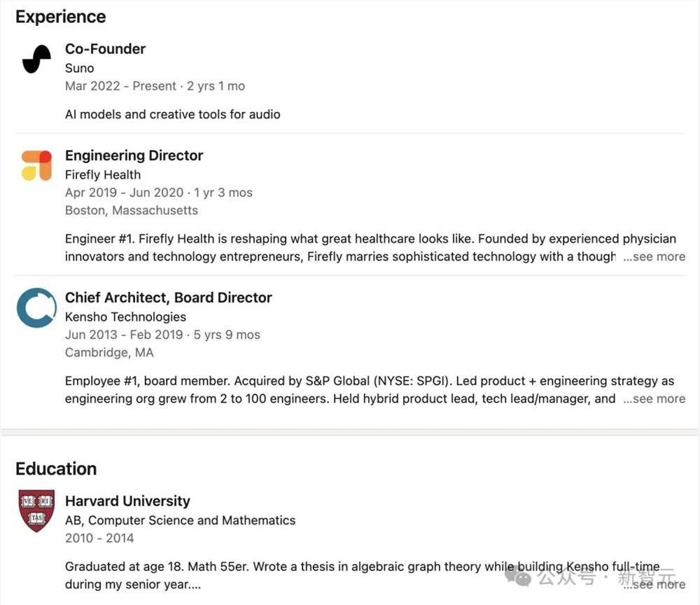Click the AB, Computer Science and Mathematics degree
The height and width of the screenshot is (605, 700).
180,520
